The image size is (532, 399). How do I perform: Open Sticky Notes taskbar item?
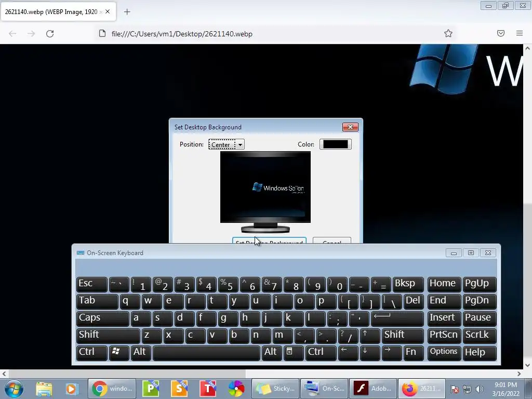coord(275,389)
